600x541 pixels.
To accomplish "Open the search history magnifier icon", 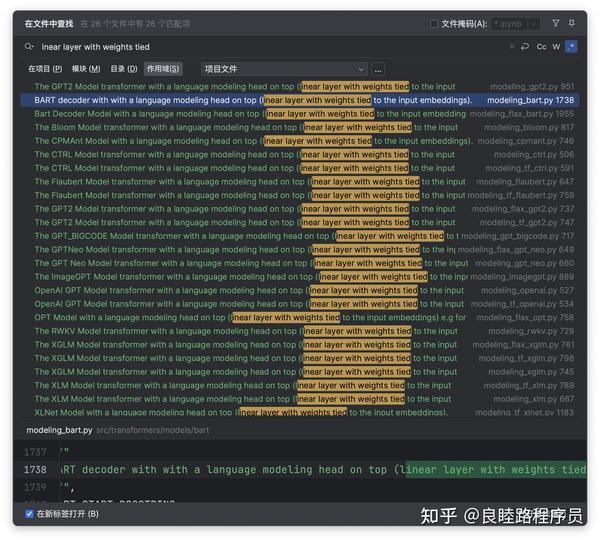I will point(29,47).
